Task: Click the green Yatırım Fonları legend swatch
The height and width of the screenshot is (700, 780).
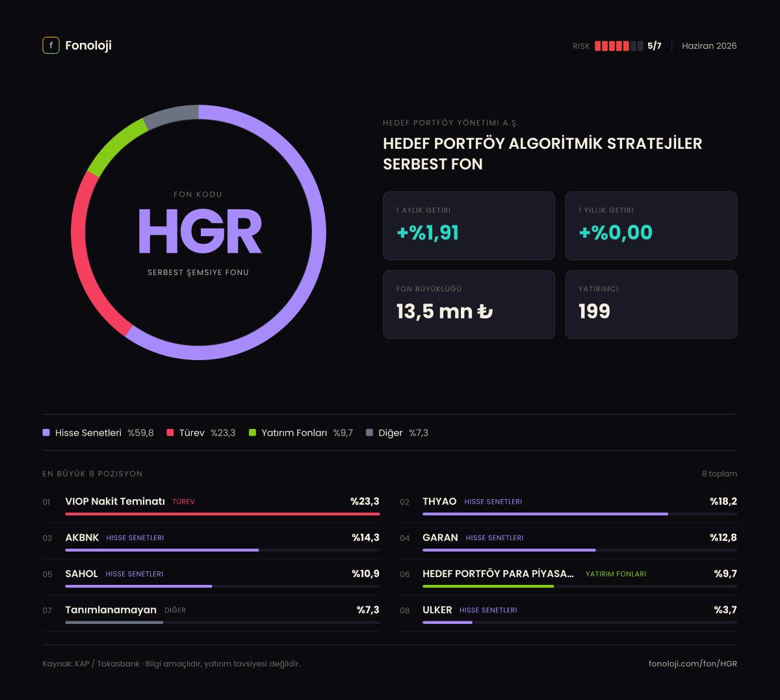Action: tap(252, 432)
